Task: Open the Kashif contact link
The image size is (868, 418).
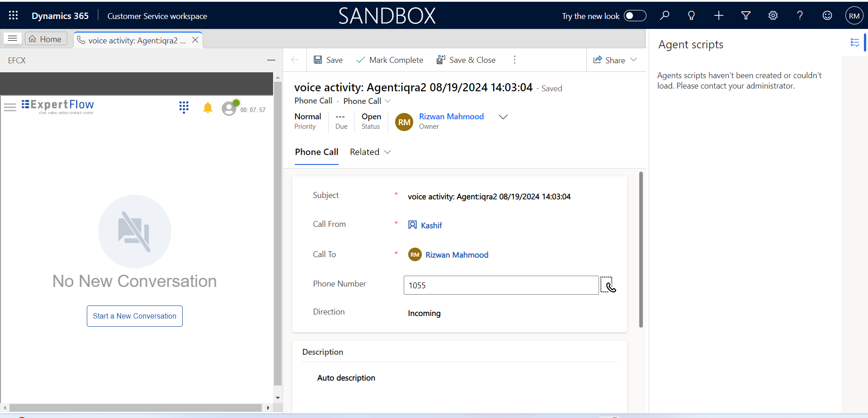Action: (x=431, y=225)
